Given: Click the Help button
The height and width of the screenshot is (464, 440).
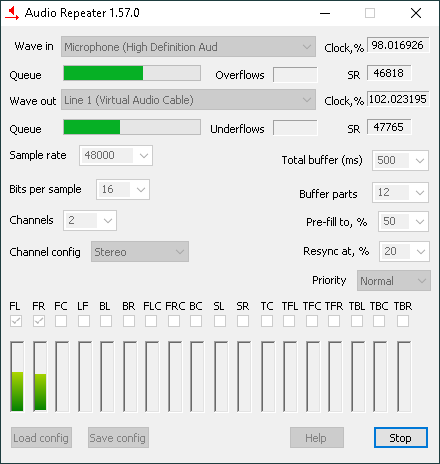Looking at the screenshot, I should click(317, 438).
